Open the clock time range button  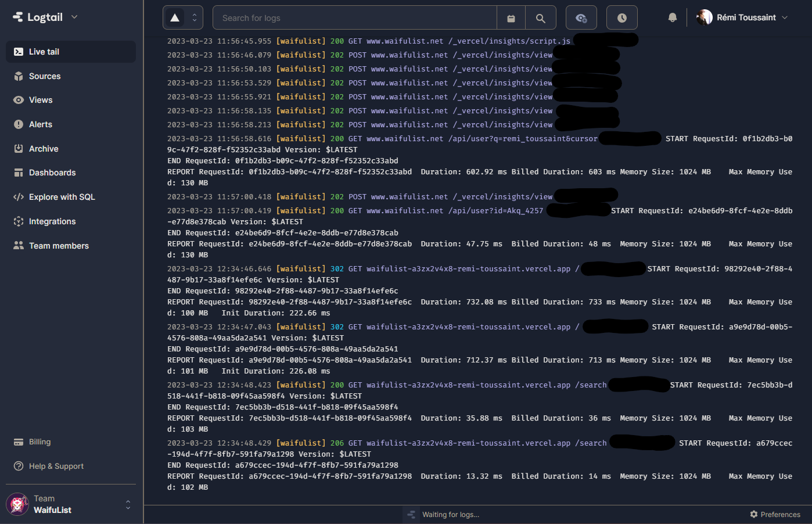[622, 18]
